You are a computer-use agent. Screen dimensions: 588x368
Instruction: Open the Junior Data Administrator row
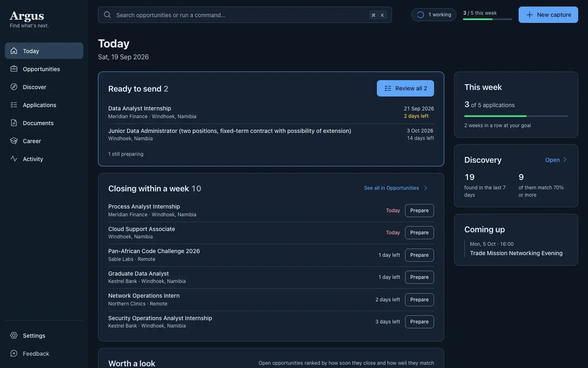[x=271, y=135]
